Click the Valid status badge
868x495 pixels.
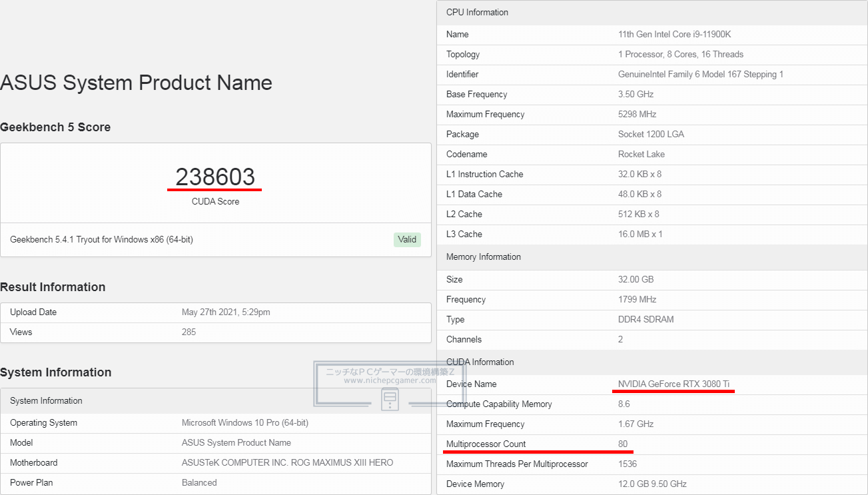[x=407, y=240]
